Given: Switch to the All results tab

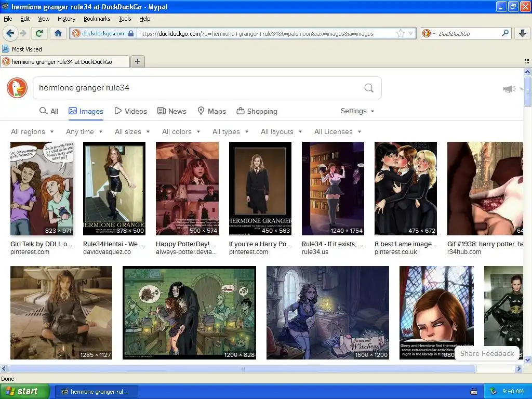Looking at the screenshot, I should 49,111.
